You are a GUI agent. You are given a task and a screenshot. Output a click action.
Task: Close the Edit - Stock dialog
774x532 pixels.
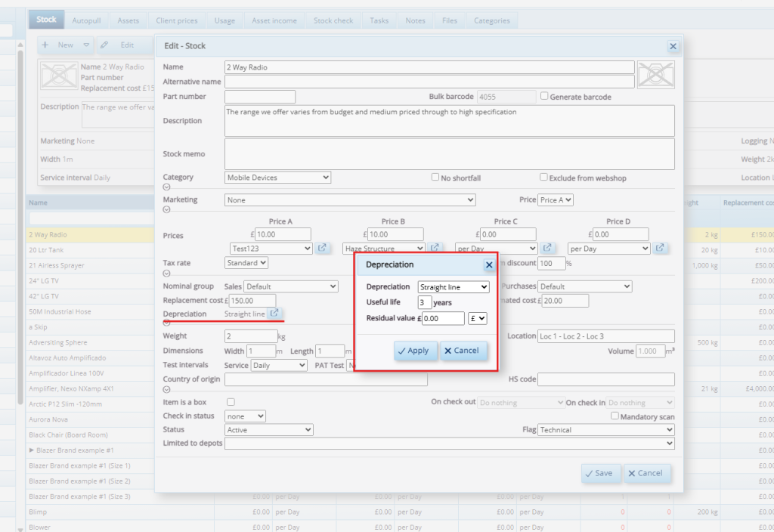[x=672, y=46]
